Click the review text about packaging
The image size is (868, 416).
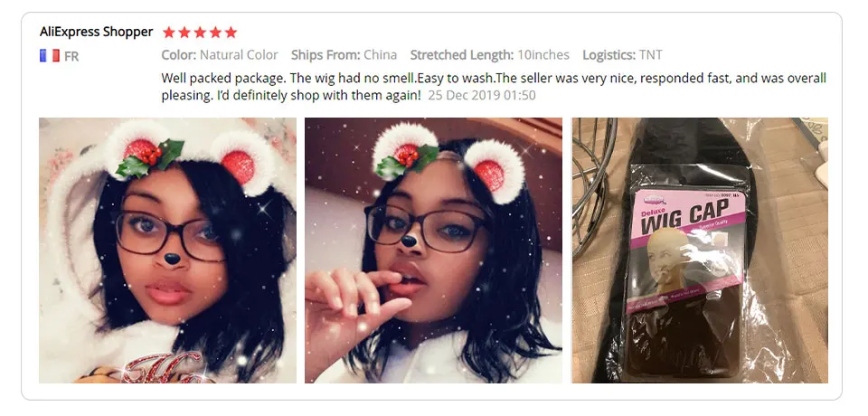494,86
